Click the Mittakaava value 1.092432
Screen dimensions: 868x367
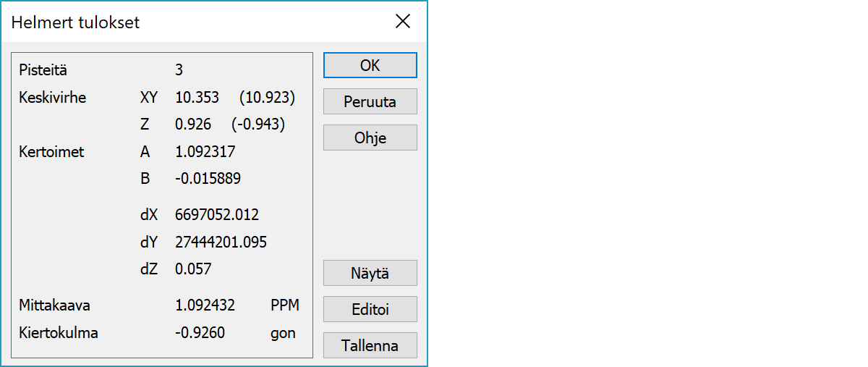(205, 306)
